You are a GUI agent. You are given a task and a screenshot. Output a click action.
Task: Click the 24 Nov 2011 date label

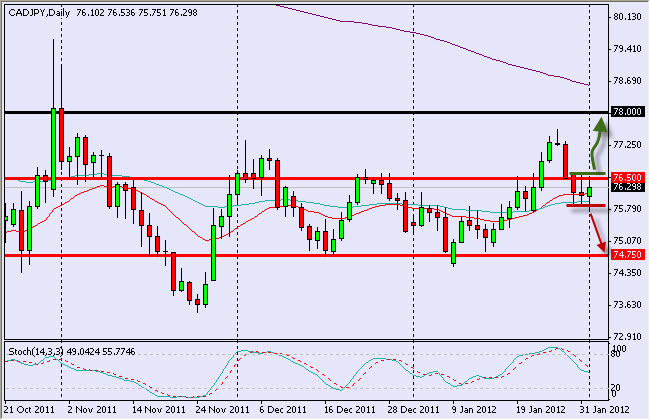pyautogui.click(x=223, y=410)
